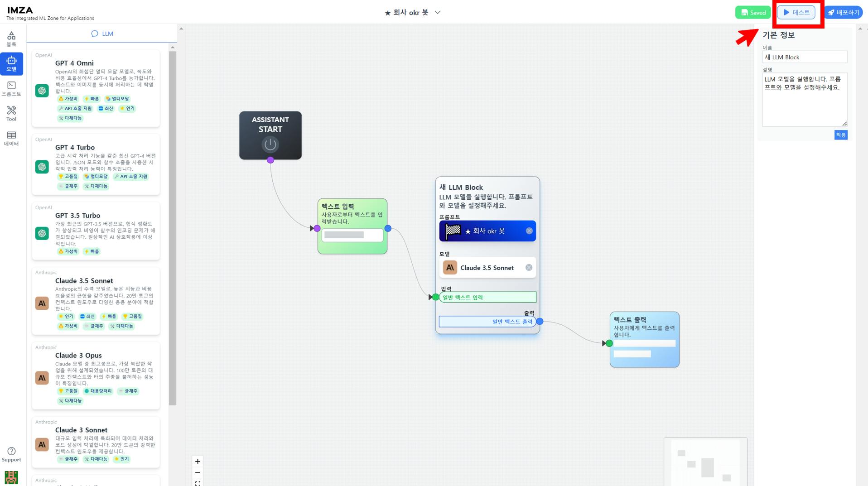Edit the 설명 description textarea
This screenshot has width=868, height=486.
tap(805, 100)
